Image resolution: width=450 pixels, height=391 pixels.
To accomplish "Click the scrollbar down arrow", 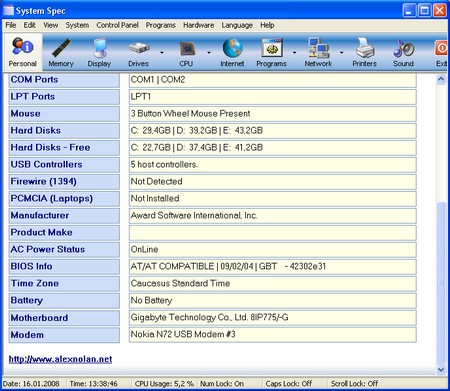I will [x=441, y=369].
